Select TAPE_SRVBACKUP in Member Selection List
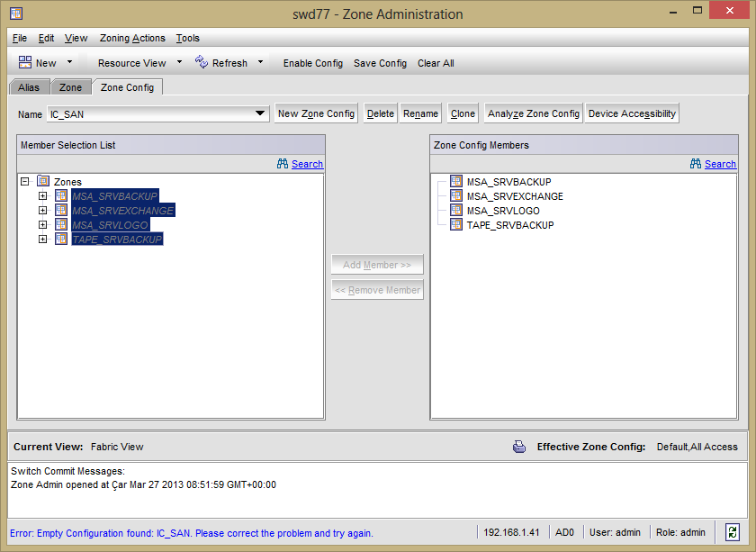Image resolution: width=756 pixels, height=552 pixels. click(117, 239)
